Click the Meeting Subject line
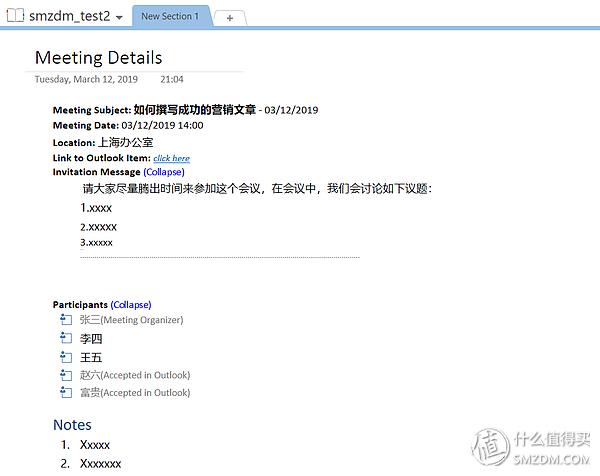 tap(186, 110)
